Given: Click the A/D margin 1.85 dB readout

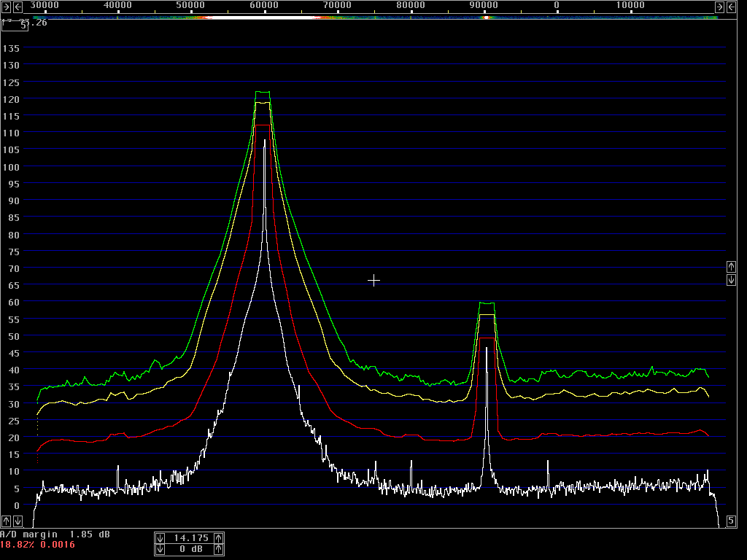Looking at the screenshot, I should tap(55, 534).
